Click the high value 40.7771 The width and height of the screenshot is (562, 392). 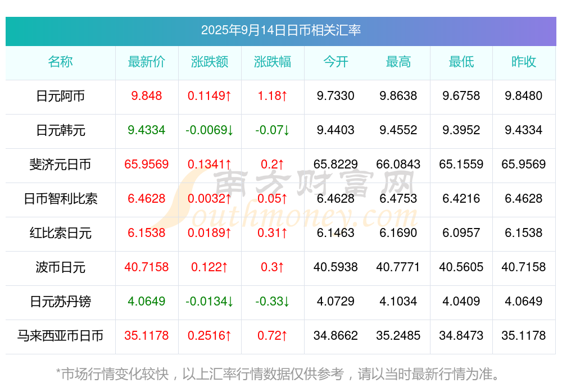pos(398,267)
